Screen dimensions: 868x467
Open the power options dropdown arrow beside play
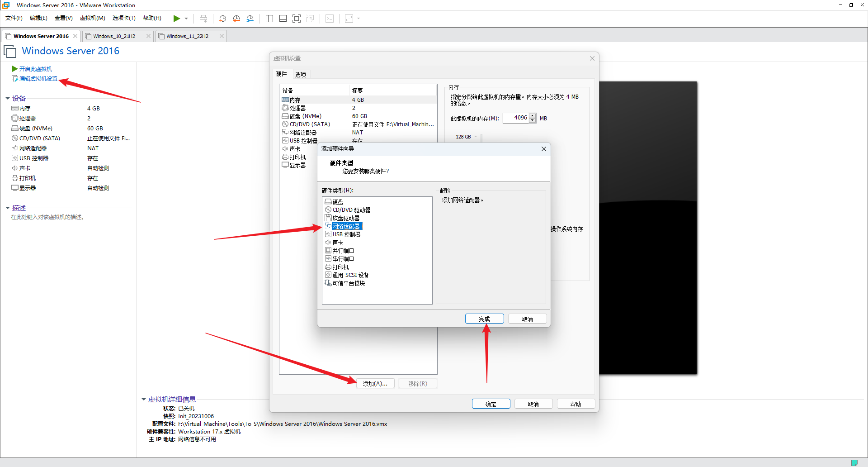pyautogui.click(x=186, y=19)
